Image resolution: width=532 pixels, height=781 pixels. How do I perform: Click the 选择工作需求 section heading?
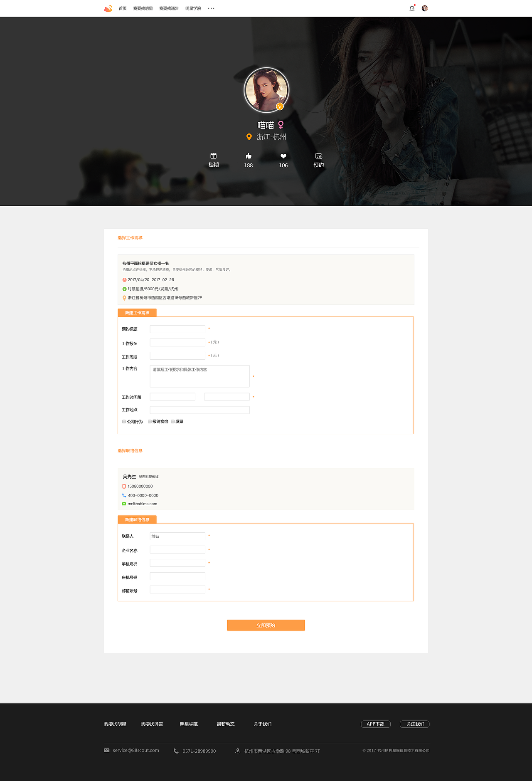[130, 238]
